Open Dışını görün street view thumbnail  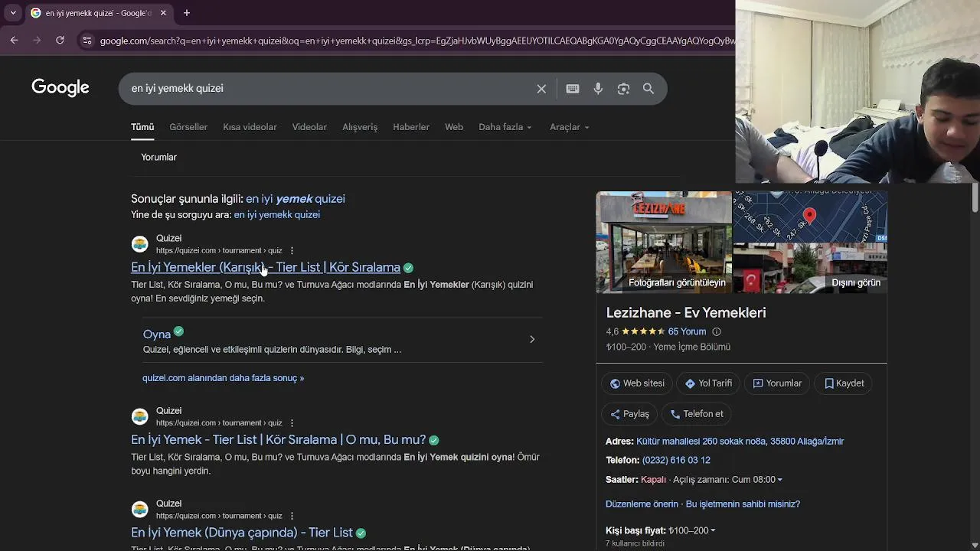(x=810, y=269)
